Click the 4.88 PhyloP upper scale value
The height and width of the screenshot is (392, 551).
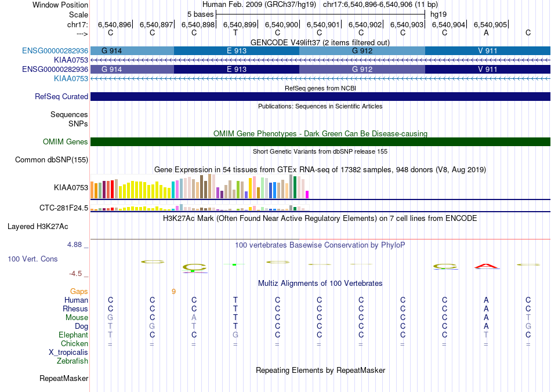click(x=74, y=245)
